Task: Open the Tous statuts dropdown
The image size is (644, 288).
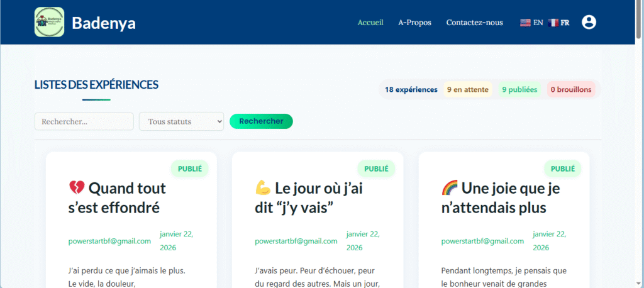Action: click(x=181, y=121)
